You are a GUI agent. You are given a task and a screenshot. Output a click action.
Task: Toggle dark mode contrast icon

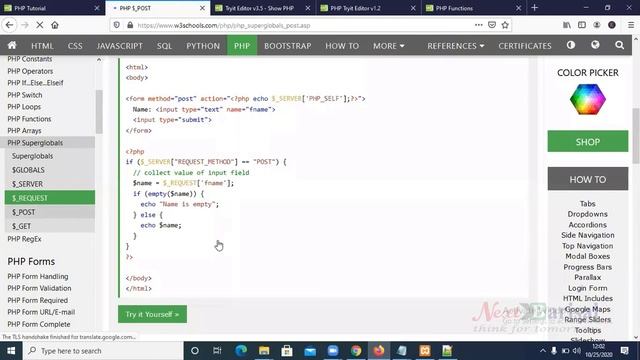[x=571, y=45]
